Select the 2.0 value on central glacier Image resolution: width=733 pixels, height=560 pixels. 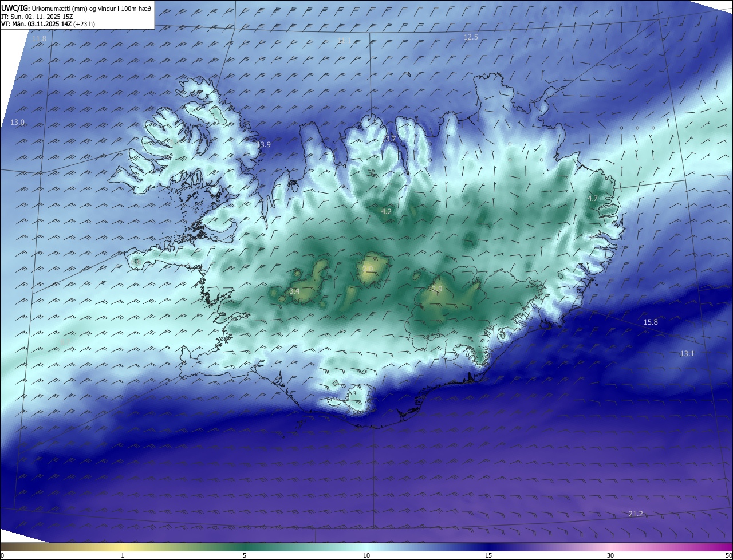pyautogui.click(x=368, y=269)
